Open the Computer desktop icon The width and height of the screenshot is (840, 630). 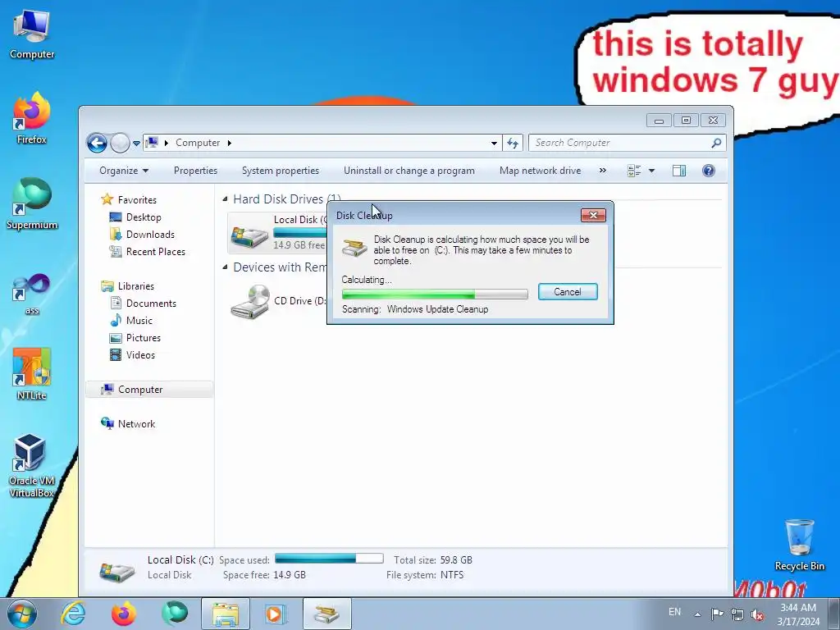pyautogui.click(x=32, y=34)
